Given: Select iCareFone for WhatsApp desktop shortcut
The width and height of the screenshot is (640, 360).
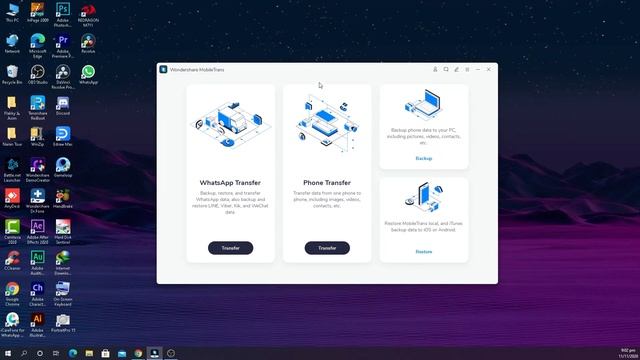Looking at the screenshot, I should pos(12,325).
